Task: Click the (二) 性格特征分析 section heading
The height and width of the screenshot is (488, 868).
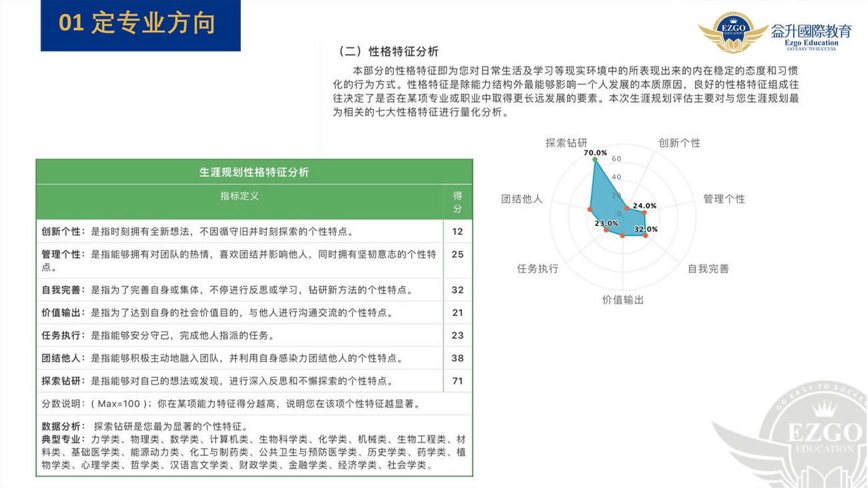Action: [x=388, y=51]
